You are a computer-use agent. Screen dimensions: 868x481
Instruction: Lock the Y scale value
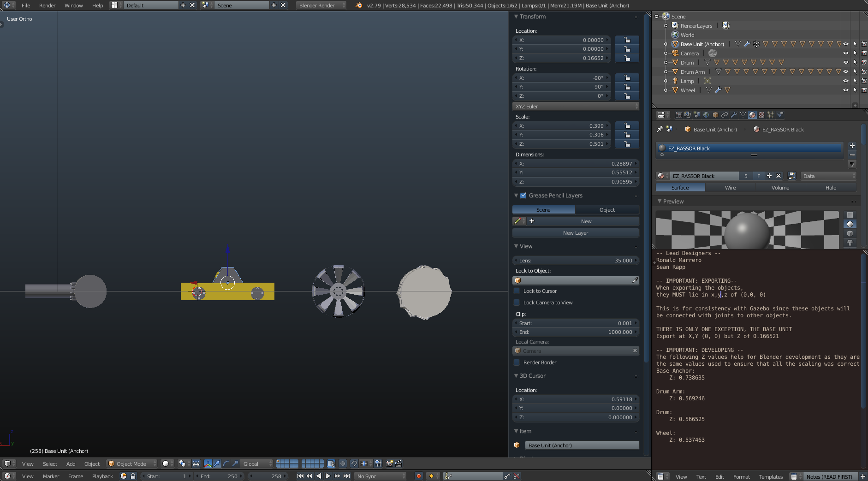(x=627, y=135)
